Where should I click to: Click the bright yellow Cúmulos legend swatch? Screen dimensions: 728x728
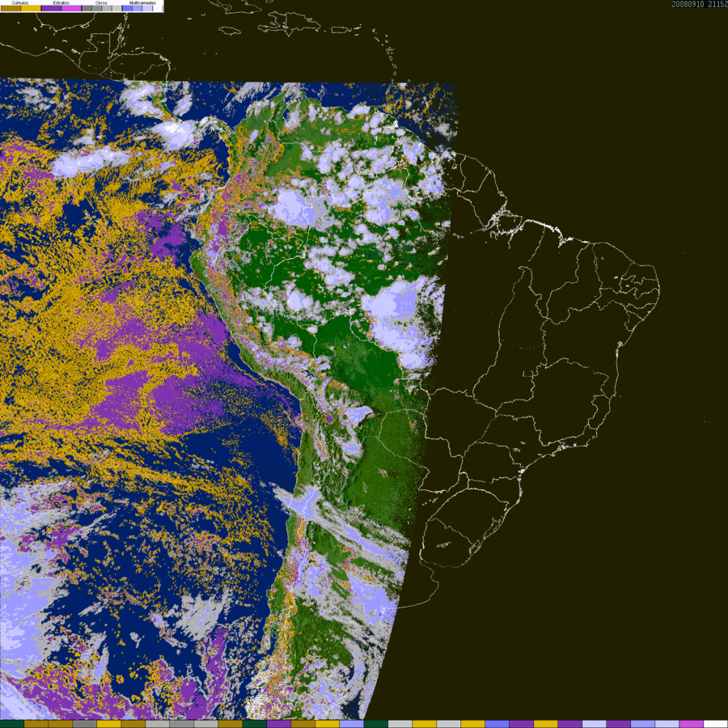[31, 8]
